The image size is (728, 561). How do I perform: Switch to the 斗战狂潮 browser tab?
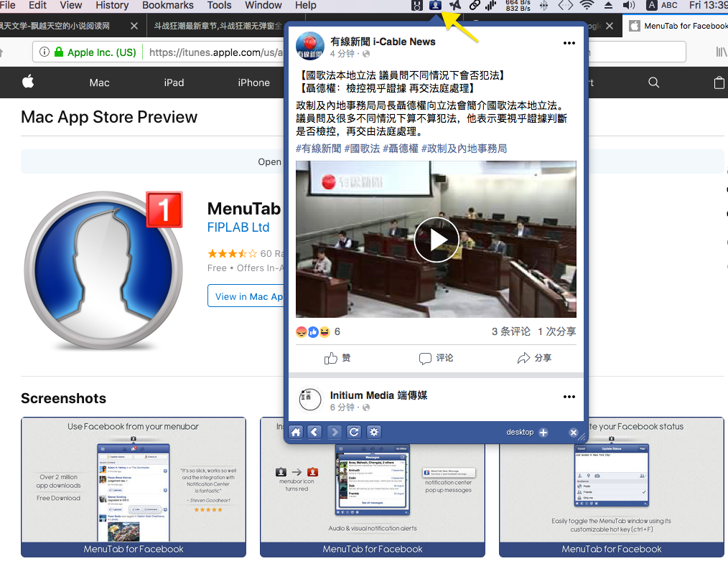218,26
